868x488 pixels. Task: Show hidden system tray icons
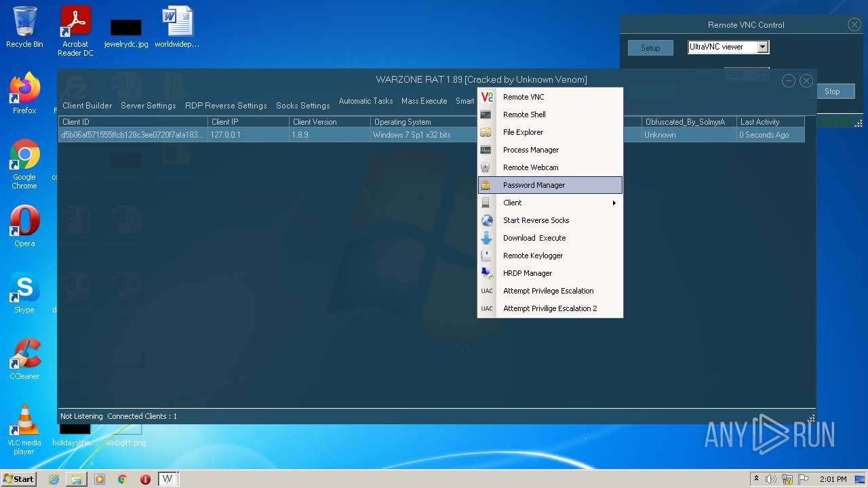pos(757,479)
